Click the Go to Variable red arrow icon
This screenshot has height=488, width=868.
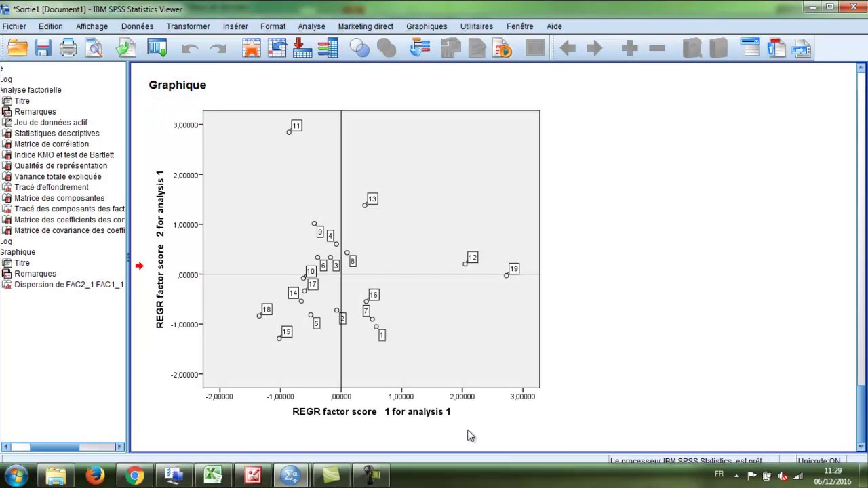(x=302, y=48)
